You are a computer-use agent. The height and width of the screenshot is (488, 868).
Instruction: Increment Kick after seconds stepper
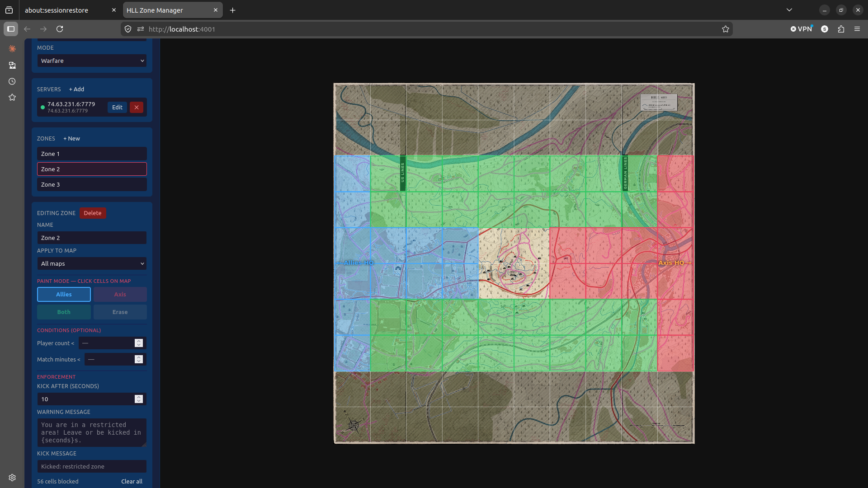pyautogui.click(x=139, y=397)
